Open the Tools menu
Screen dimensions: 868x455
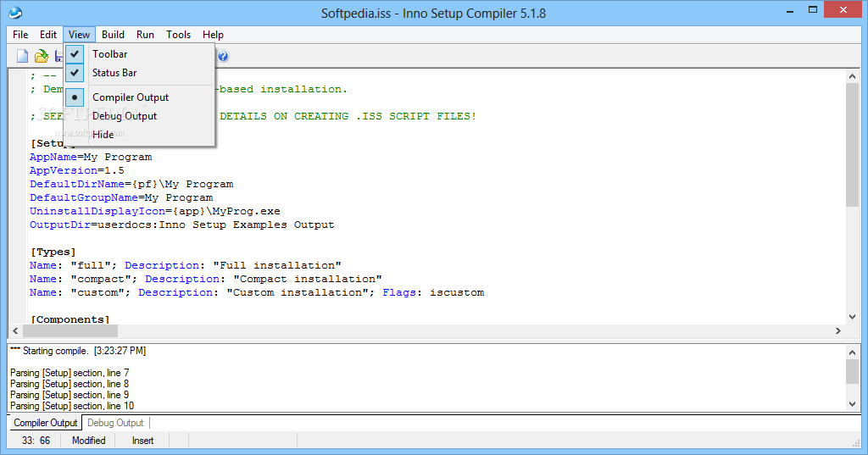click(178, 35)
